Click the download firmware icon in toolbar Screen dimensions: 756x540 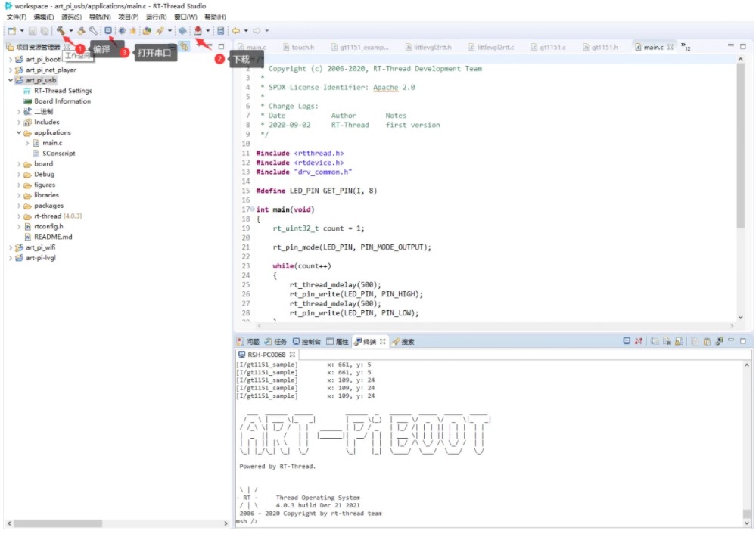click(x=198, y=31)
